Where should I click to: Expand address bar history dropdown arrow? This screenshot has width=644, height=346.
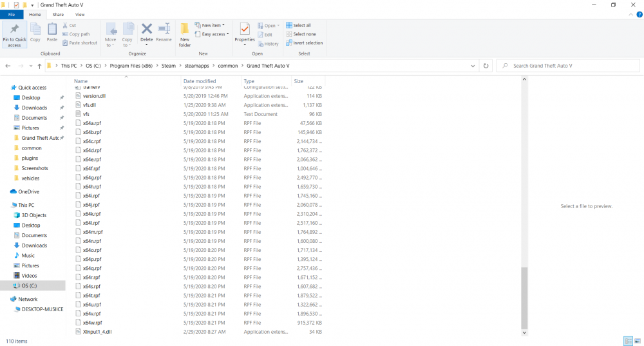(473, 66)
